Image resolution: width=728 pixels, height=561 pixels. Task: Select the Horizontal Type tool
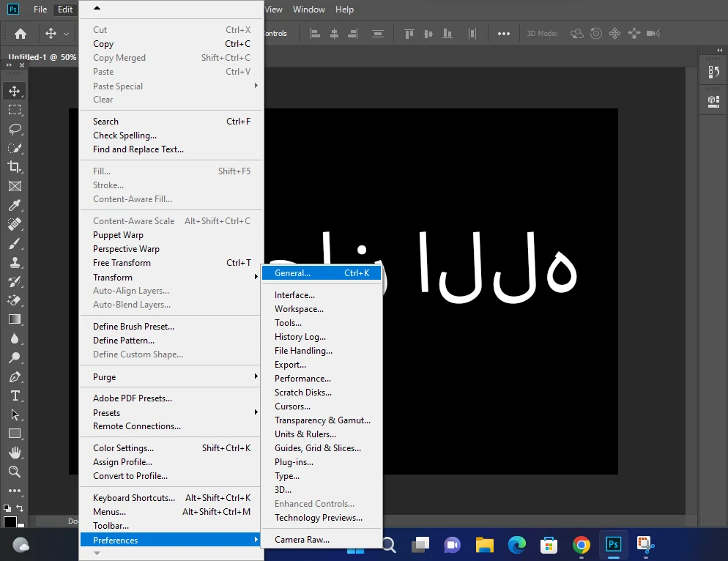coord(15,395)
